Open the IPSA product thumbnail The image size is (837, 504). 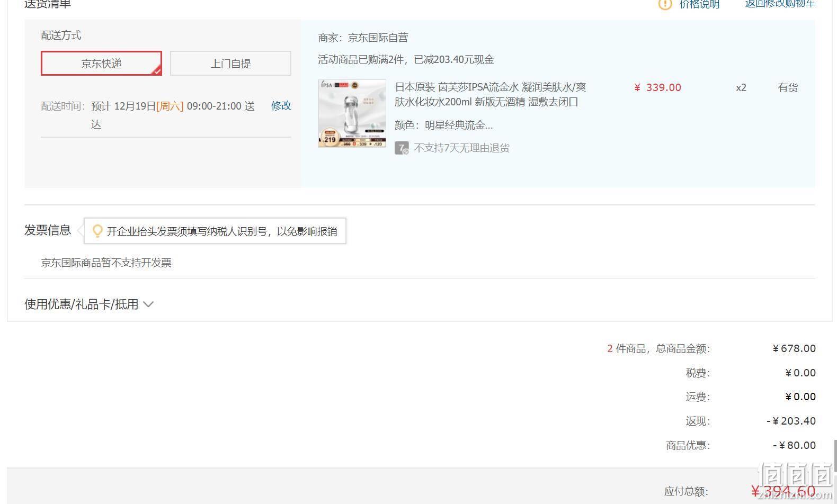(352, 113)
